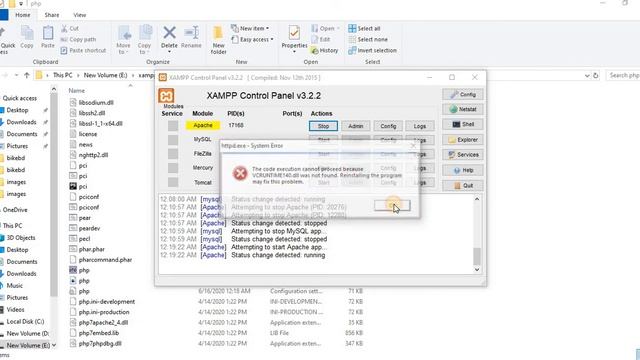This screenshot has width=640, height=360.
Task: Click the breadcrumb chevron after This PC
Action: 78,76
